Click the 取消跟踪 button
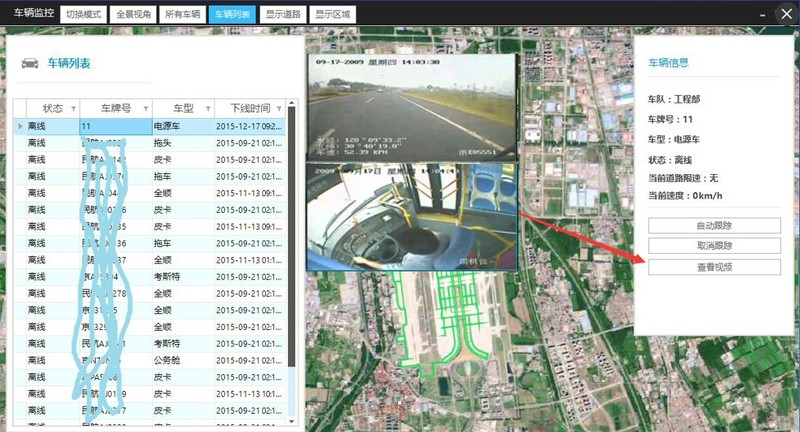Image resolution: width=800 pixels, height=432 pixels. [714, 246]
